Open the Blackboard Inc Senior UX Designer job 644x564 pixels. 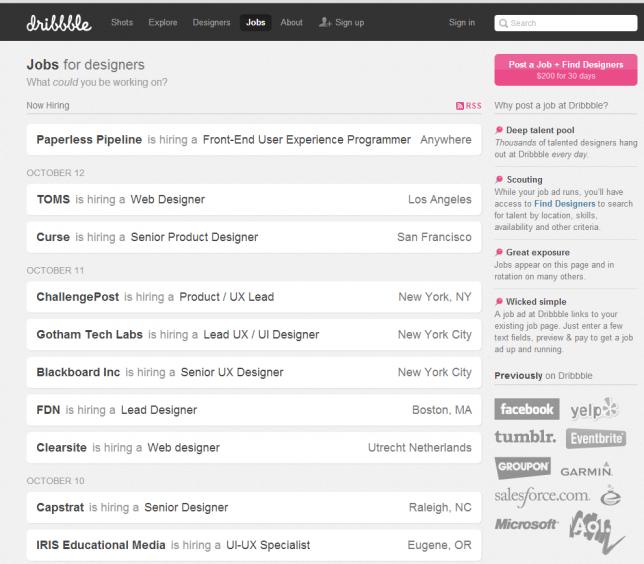point(254,372)
